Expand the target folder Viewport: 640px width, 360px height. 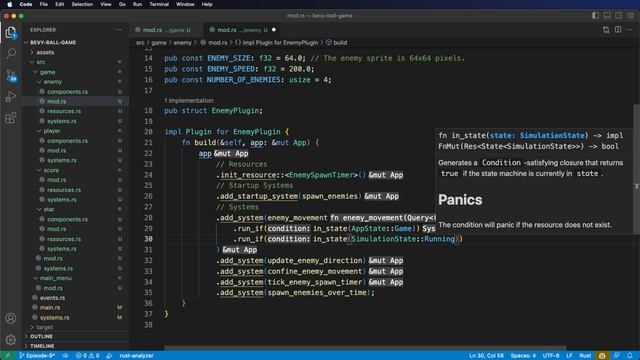[x=44, y=327]
